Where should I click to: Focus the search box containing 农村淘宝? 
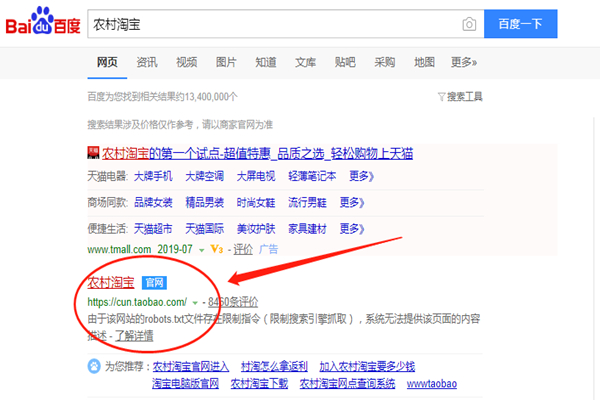[x=285, y=24]
